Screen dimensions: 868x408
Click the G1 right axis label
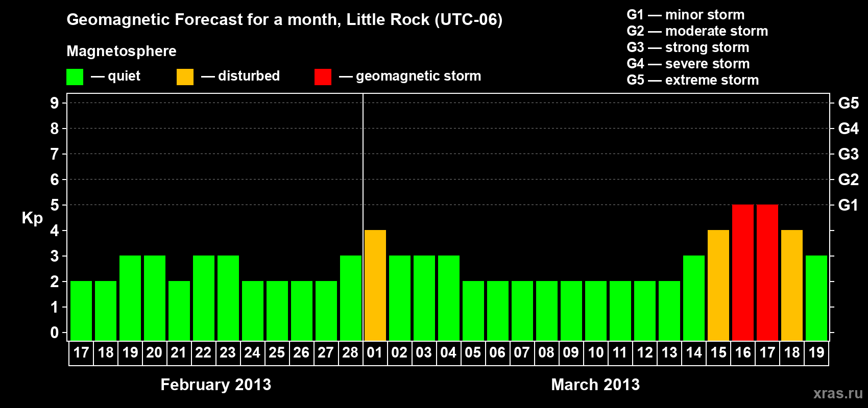(849, 205)
